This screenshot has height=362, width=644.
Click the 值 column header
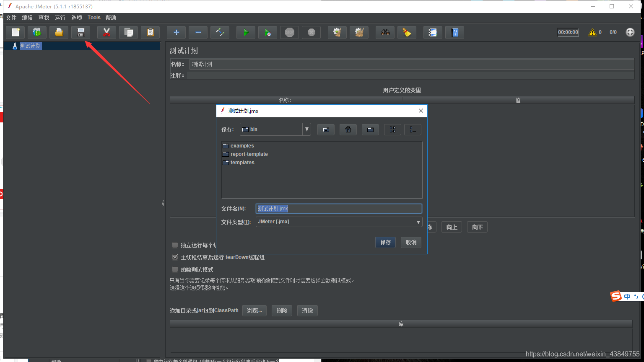coord(518,100)
